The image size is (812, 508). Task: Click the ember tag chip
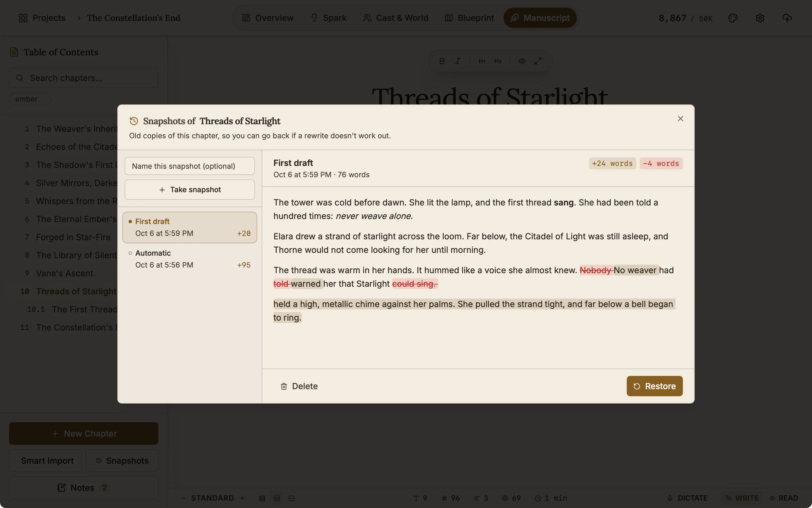pos(30,99)
